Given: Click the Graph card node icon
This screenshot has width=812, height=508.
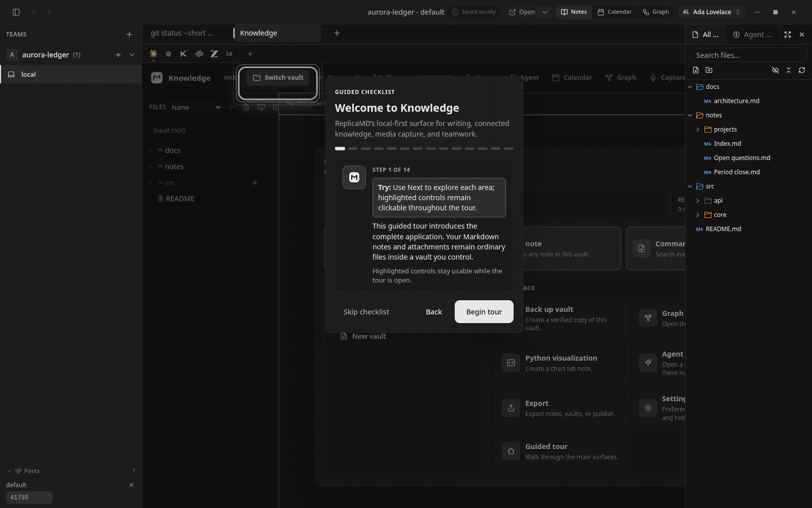Looking at the screenshot, I should [x=648, y=318].
